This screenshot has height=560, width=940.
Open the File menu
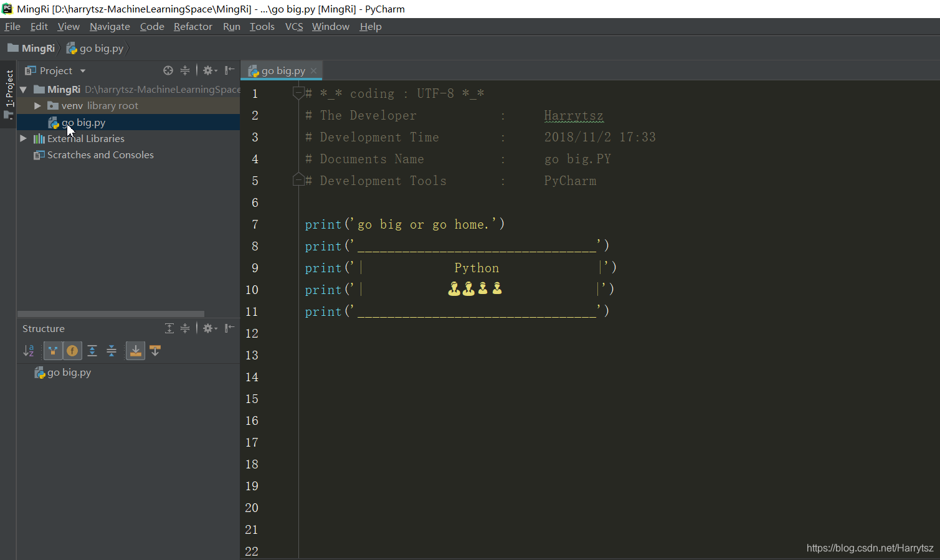[x=12, y=26]
